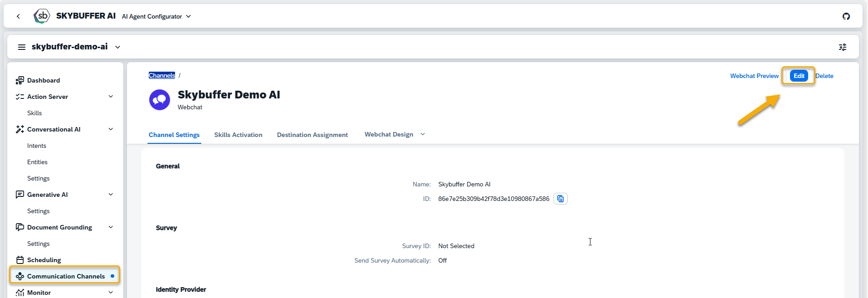Click the back arrow in header
The height and width of the screenshot is (298, 868).
pos(18,16)
